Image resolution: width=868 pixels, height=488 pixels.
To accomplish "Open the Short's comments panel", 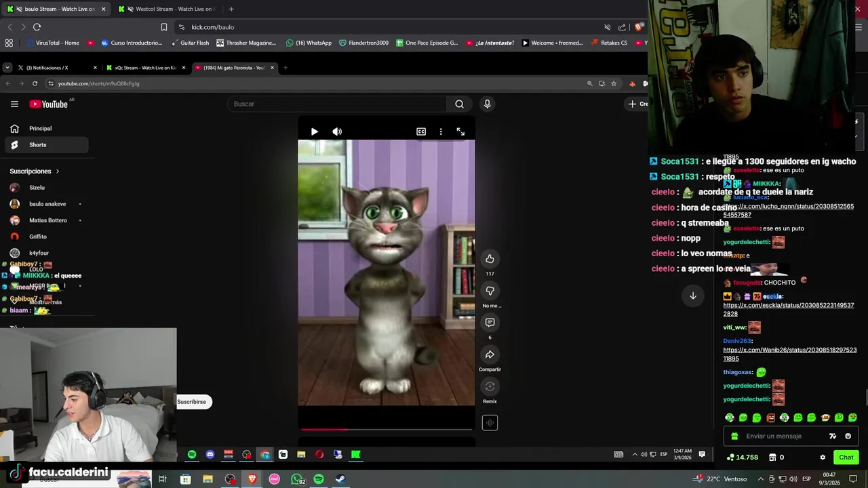I will click(490, 323).
